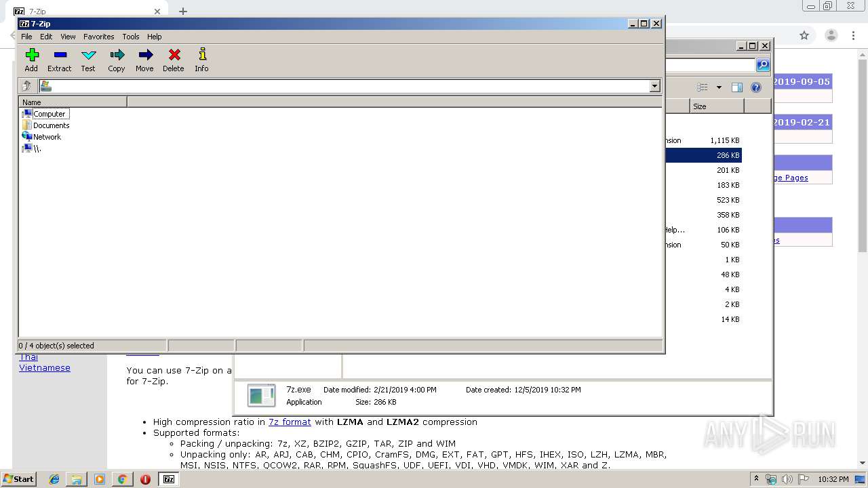Open Chrome from taskbar
Image resolution: width=868 pixels, height=488 pixels.
click(x=122, y=479)
